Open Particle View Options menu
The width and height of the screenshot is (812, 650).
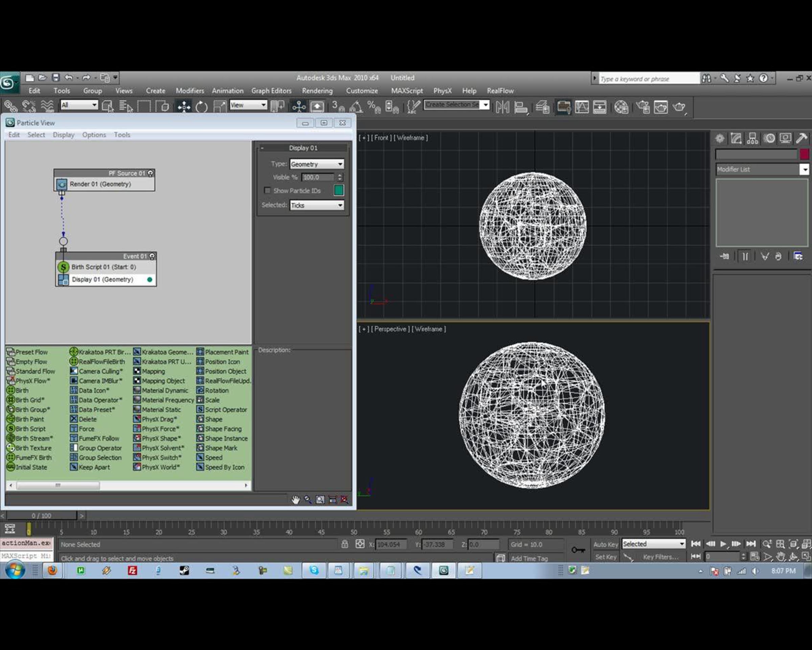point(94,134)
